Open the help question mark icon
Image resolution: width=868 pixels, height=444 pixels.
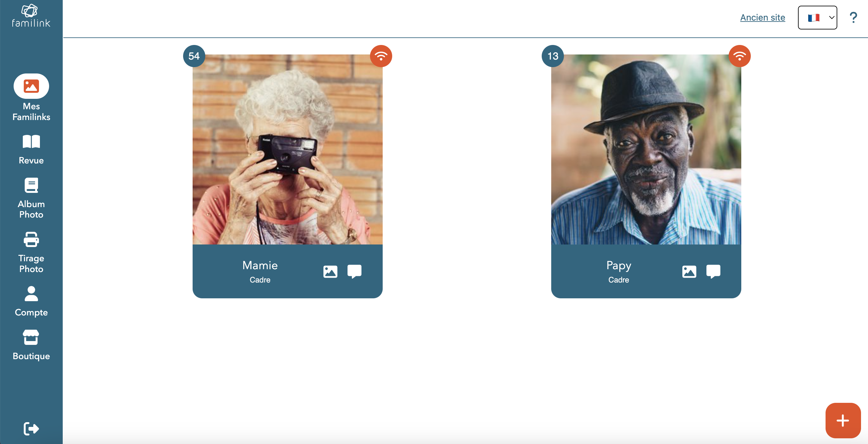pos(853,17)
